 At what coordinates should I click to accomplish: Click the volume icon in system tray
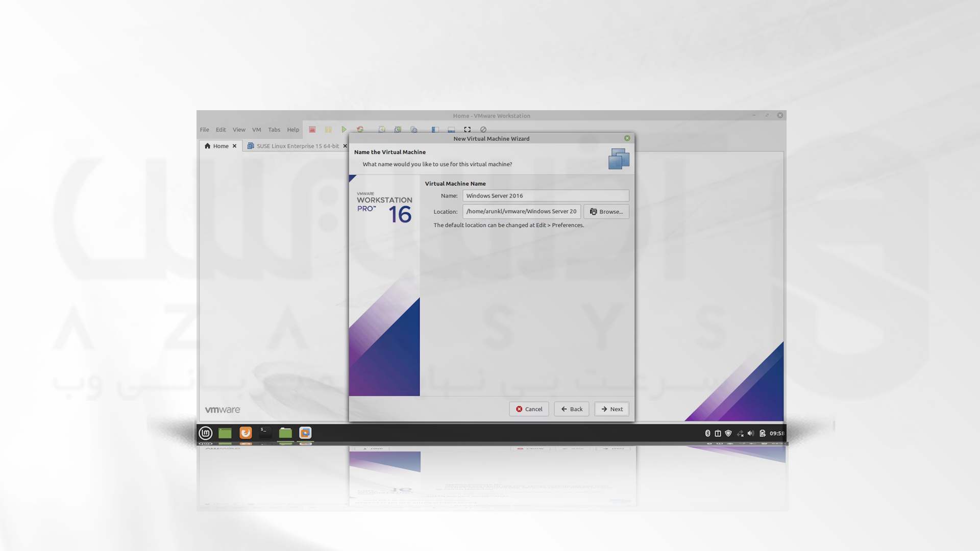pyautogui.click(x=750, y=433)
